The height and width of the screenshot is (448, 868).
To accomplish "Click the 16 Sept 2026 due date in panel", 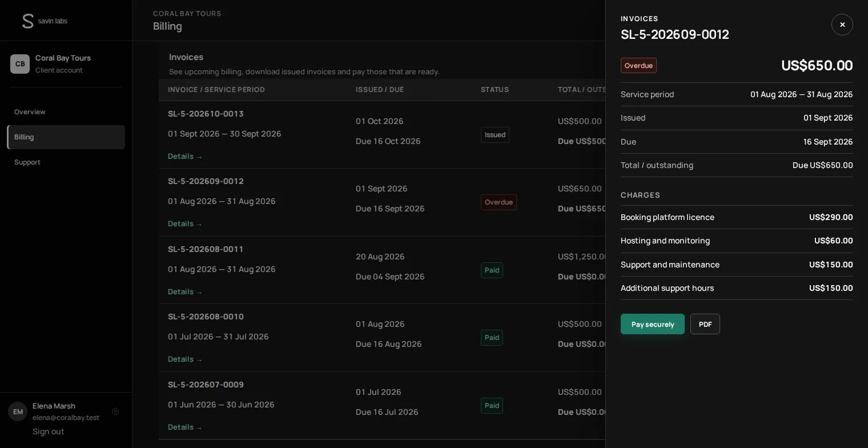I will 828,142.
